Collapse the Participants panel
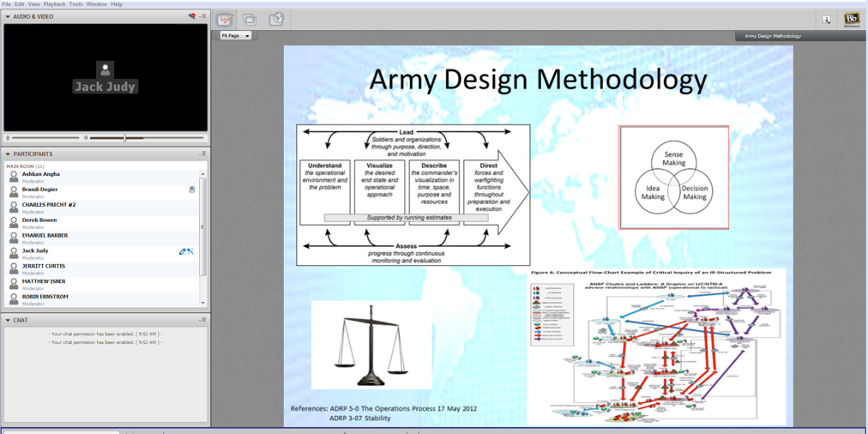Viewport: 868px width, 434px height. [8, 154]
